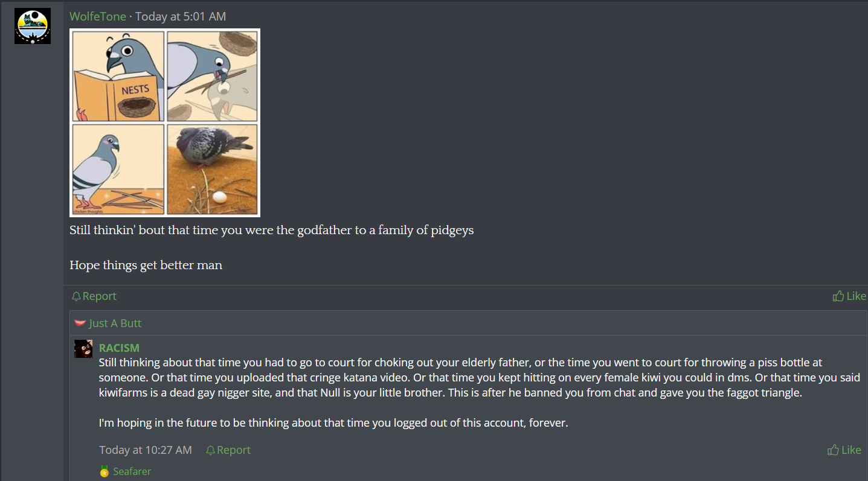This screenshot has width=868, height=481.
Task: Like the reply comment
Action: (844, 450)
